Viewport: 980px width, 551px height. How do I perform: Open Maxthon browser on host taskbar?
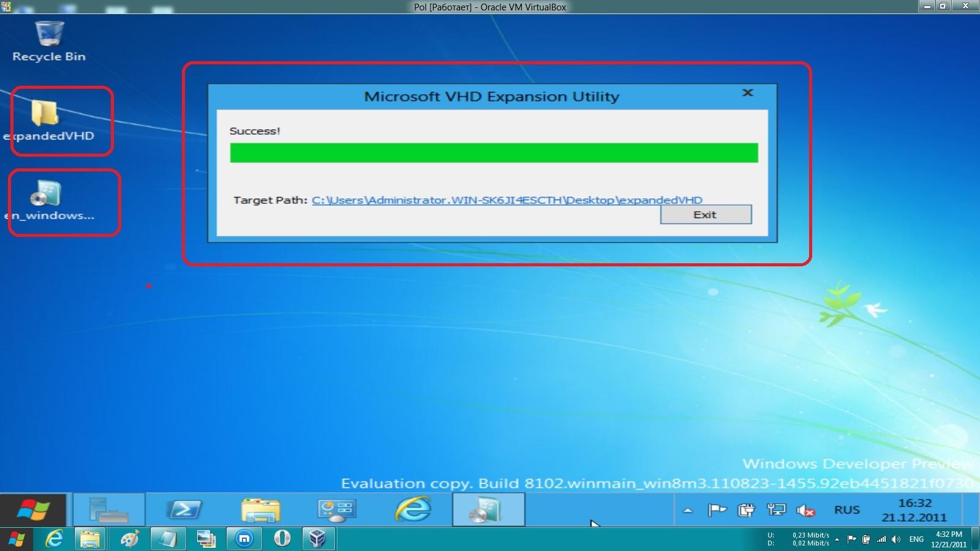click(x=244, y=539)
